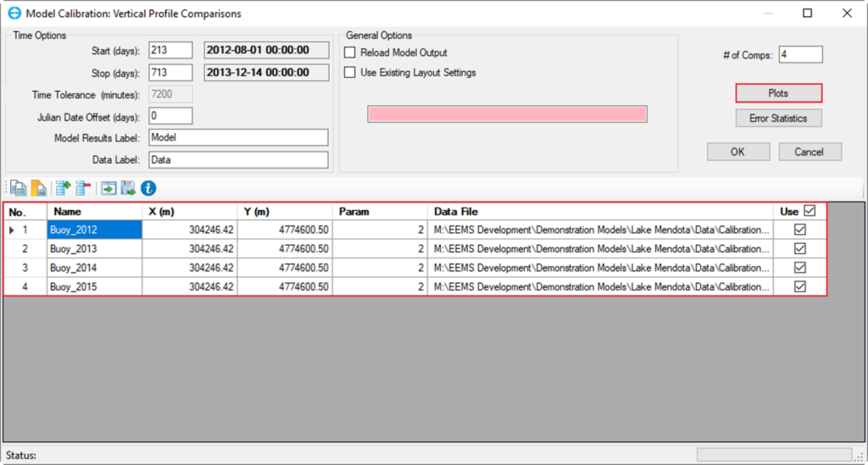This screenshot has width=868, height=465.
Task: Click the paste table toolbar icon
Action: 39,188
